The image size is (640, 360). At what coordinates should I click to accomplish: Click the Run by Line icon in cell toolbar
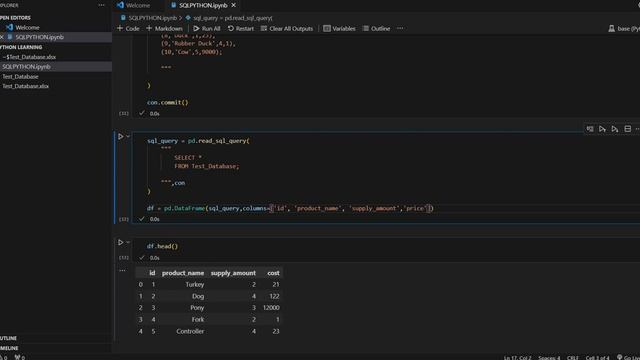click(x=590, y=129)
